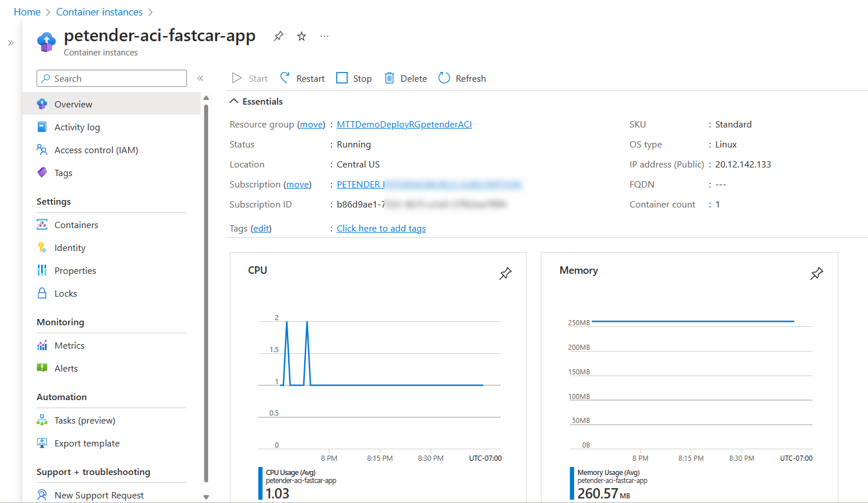Pin the CPU chart to dashboard
This screenshot has height=503, width=868.
click(x=505, y=274)
